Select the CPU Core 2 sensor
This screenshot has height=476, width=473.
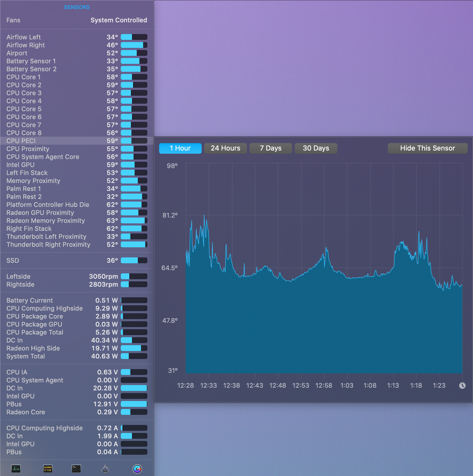(x=77, y=85)
